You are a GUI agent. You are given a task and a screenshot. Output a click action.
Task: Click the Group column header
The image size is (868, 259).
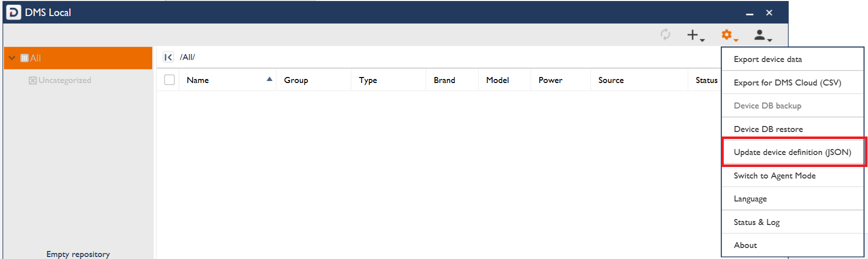click(296, 80)
